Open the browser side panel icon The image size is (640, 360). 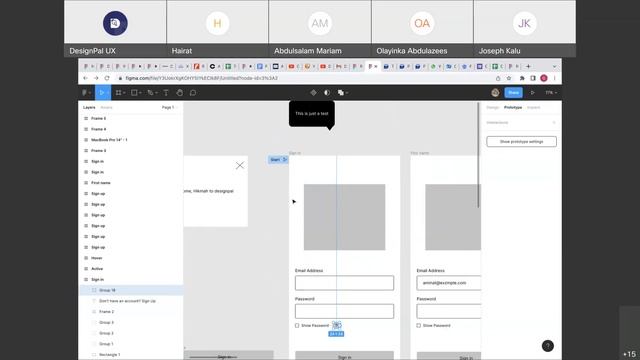coord(533,78)
